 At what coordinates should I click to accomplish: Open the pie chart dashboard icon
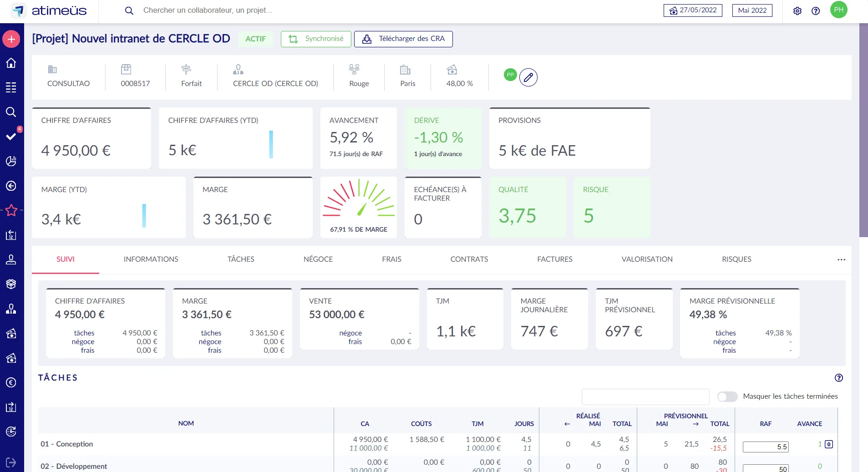(x=11, y=161)
